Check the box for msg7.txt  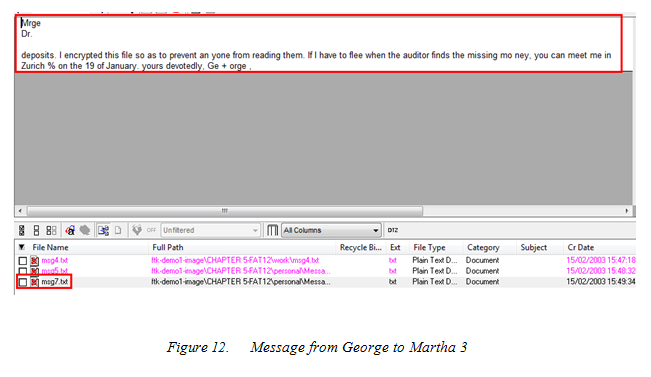(x=23, y=282)
